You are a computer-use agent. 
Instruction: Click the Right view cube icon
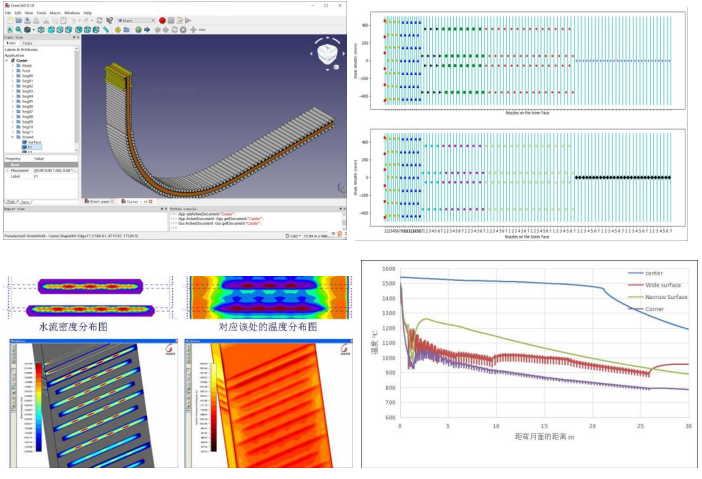tap(68, 30)
